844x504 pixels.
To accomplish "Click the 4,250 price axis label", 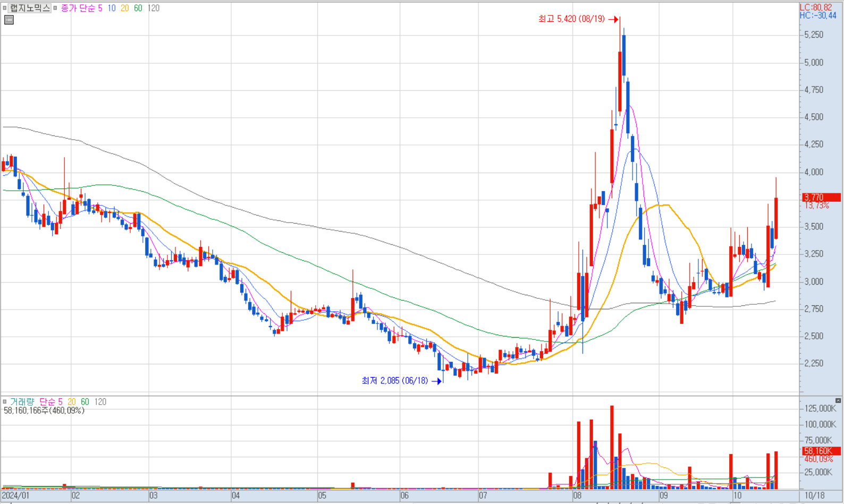I will click(x=814, y=144).
